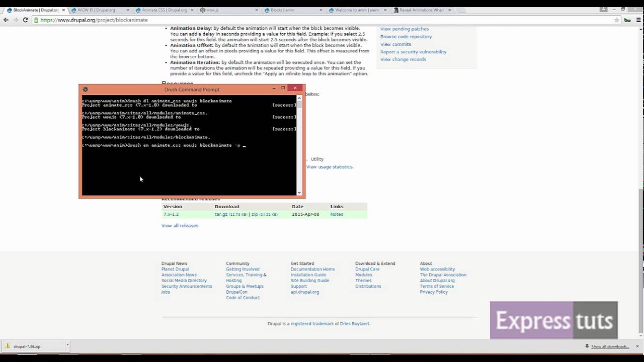The image size is (644, 362).
Task: Open Getting Involved footer link
Action: click(243, 269)
